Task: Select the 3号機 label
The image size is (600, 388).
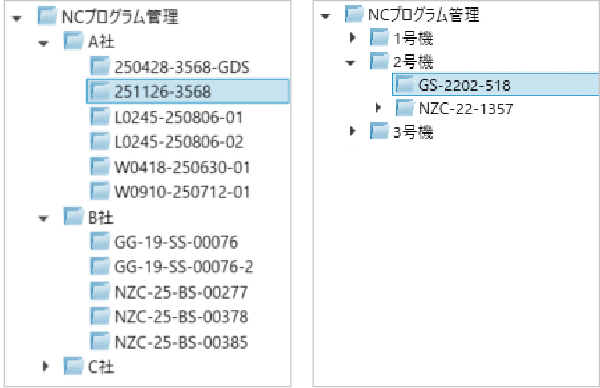Action: tap(413, 132)
